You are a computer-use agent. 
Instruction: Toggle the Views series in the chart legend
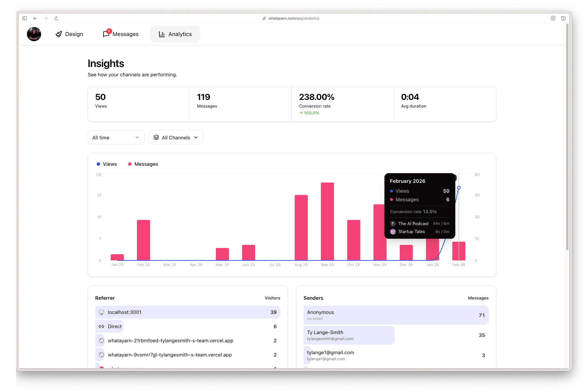click(107, 164)
